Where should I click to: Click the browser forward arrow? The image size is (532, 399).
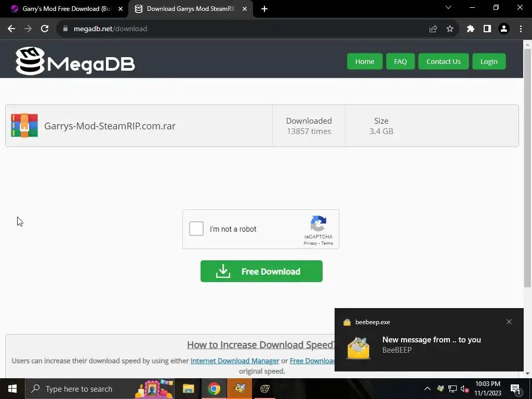coord(28,29)
